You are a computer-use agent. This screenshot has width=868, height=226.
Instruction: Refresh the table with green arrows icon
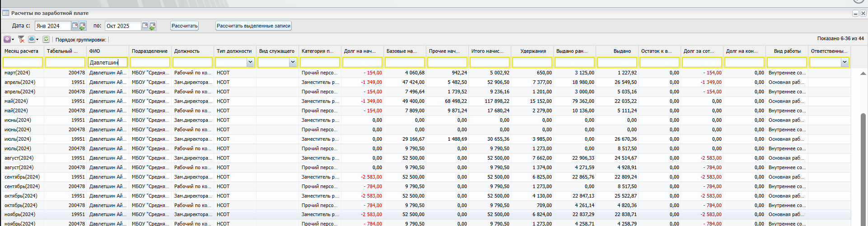click(x=46, y=39)
